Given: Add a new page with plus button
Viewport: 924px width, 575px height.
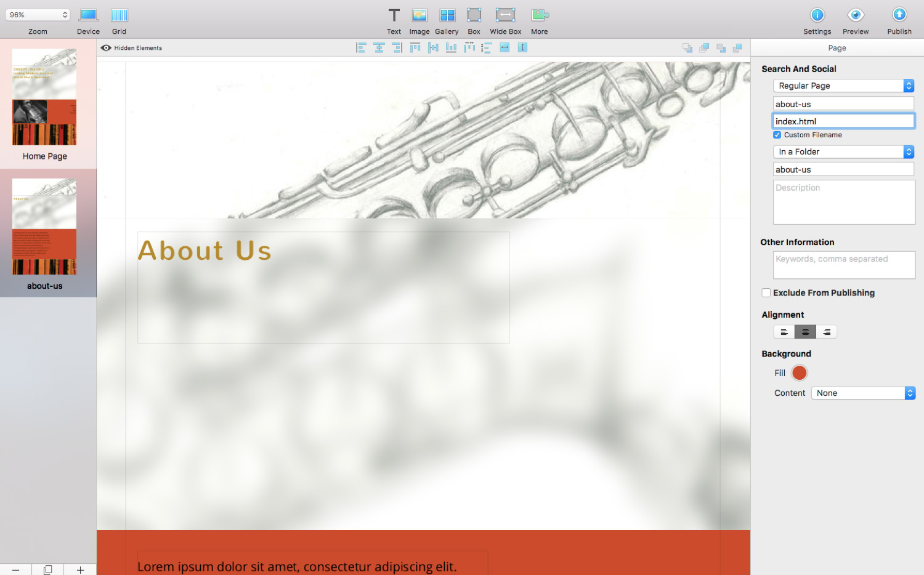Looking at the screenshot, I should point(80,569).
